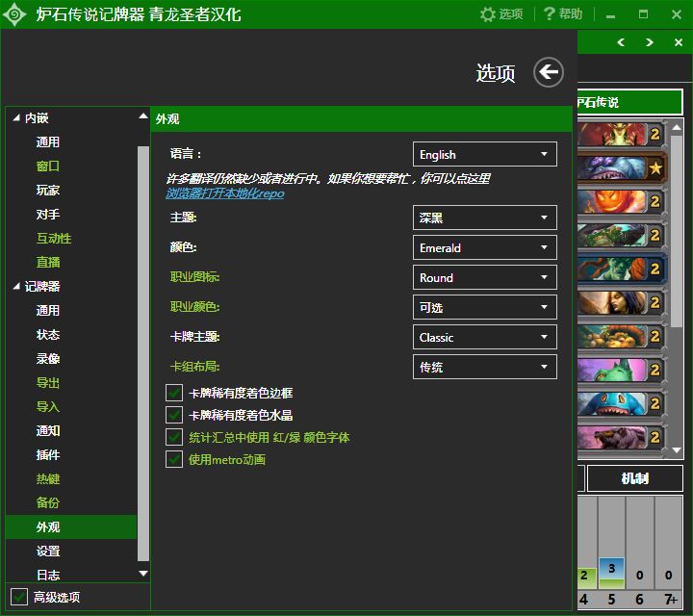Open the 帮助 question mark menu

pyautogui.click(x=563, y=14)
